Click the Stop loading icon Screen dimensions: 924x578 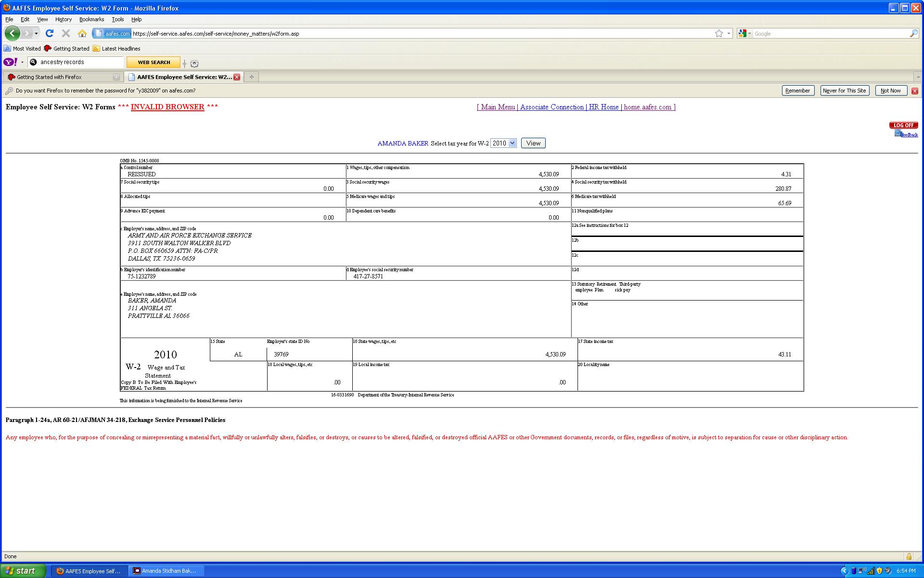(66, 33)
